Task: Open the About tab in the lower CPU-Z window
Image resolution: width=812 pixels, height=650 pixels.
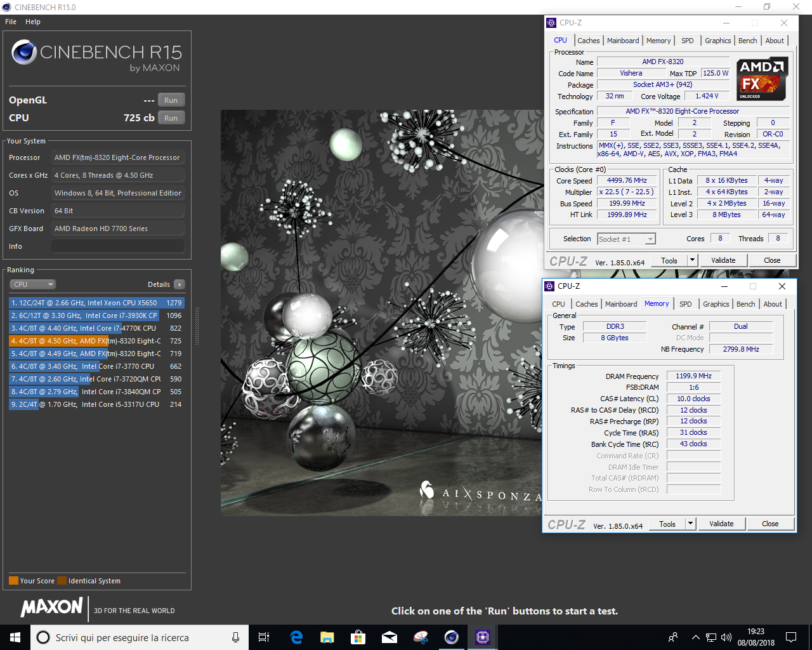Action: click(x=773, y=304)
